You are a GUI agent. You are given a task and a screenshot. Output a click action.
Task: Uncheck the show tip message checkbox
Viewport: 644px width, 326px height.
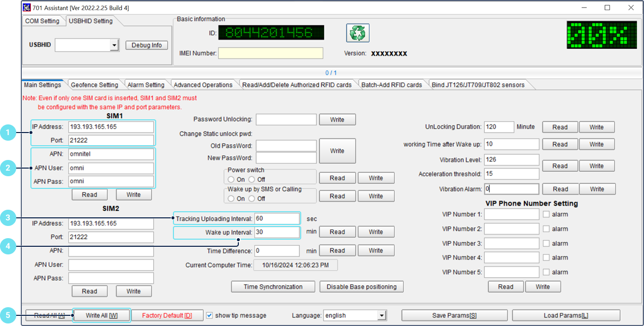[210, 315]
